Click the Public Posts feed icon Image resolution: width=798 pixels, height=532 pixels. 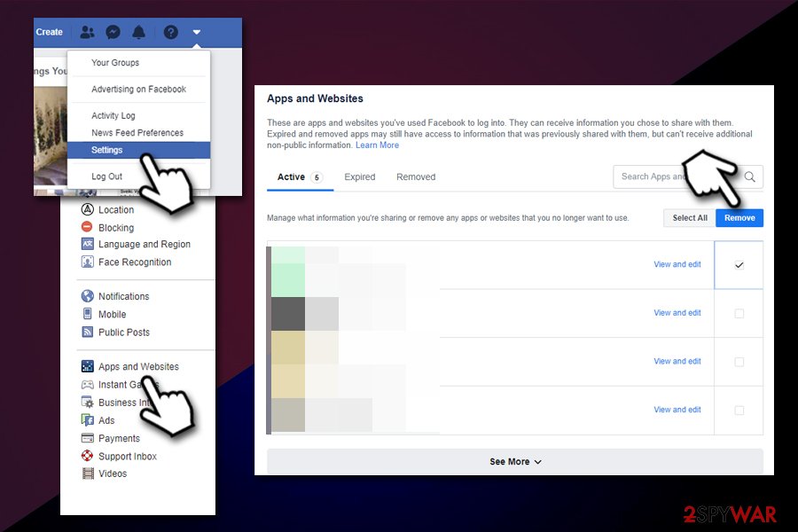click(x=88, y=332)
